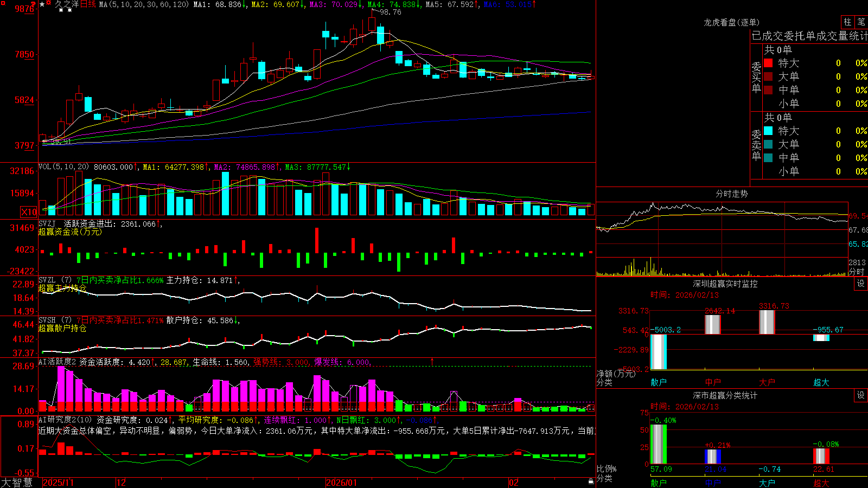The width and height of the screenshot is (868, 488).
Task: Click the green 散户 bar showing -0.40%
Action: (658, 444)
